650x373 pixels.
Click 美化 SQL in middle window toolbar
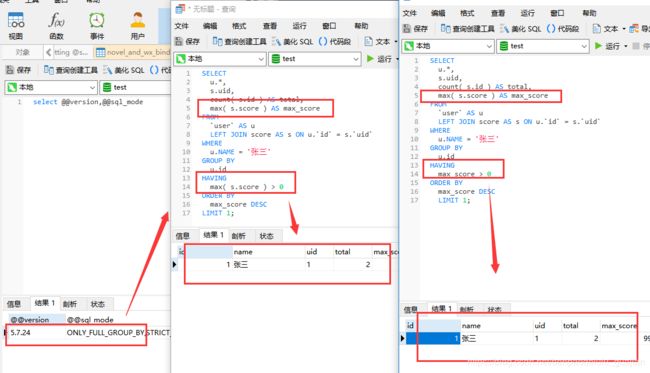293,41
